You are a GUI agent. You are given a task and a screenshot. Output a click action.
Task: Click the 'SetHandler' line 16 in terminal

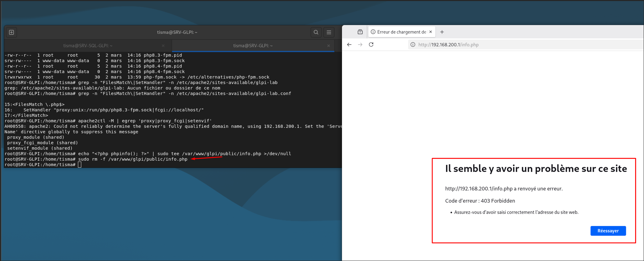[104, 110]
